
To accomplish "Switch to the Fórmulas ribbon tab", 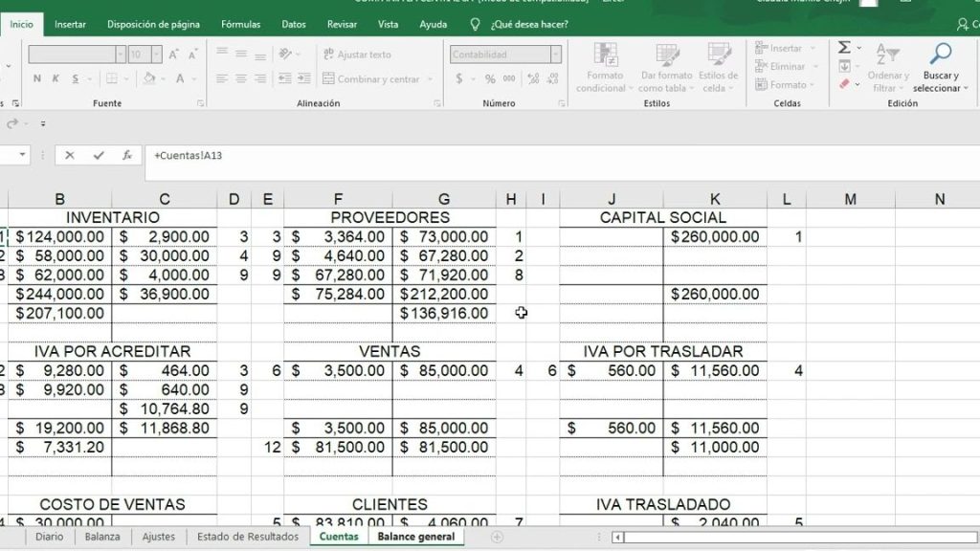I will (x=240, y=24).
